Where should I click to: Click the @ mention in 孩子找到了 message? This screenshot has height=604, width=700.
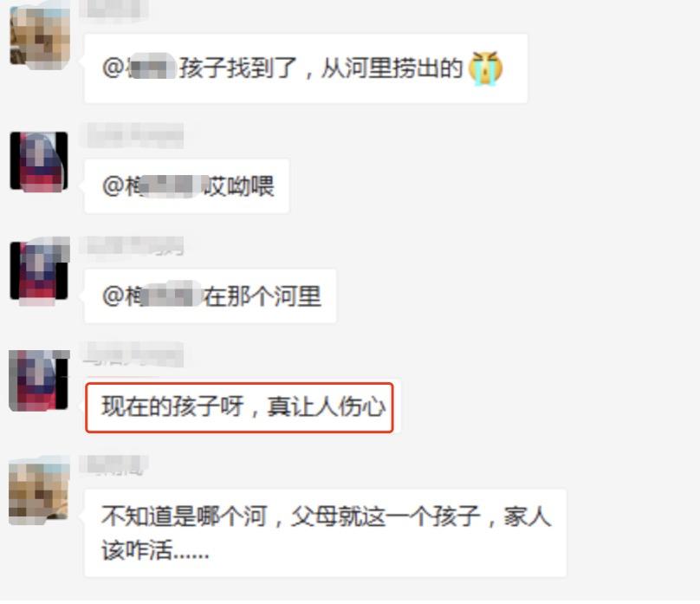[139, 68]
